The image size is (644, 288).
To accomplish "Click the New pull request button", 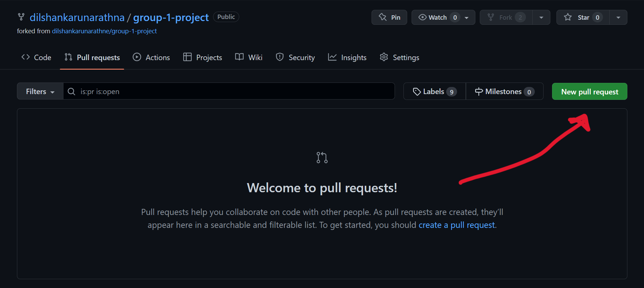I will pos(590,91).
